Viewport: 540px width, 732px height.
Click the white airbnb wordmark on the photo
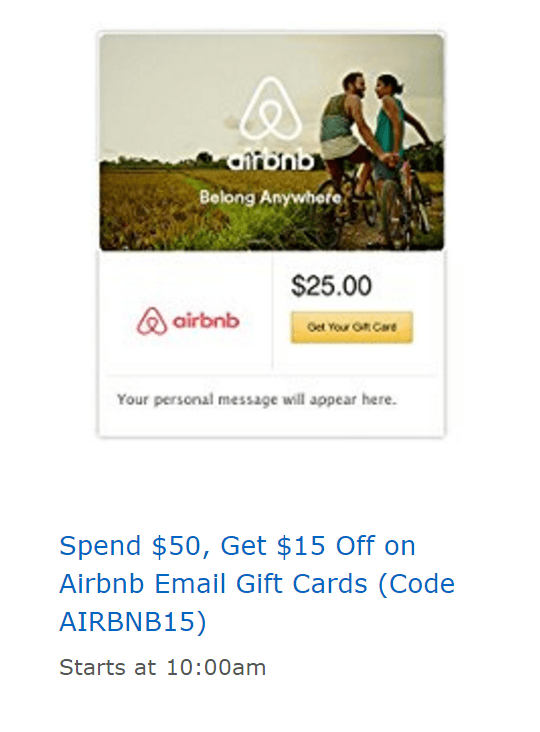[x=271, y=161]
